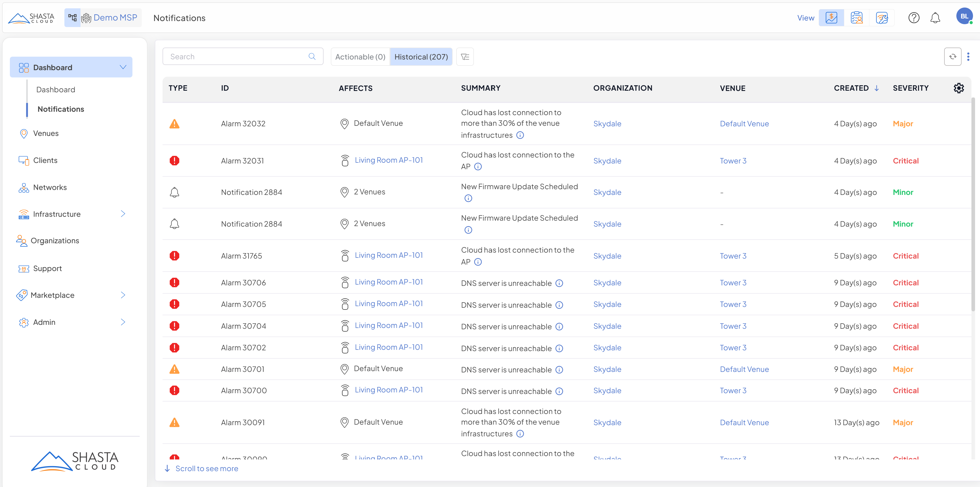Sort by the CREATED column arrow
Image resolution: width=980 pixels, height=487 pixels.
coord(877,88)
